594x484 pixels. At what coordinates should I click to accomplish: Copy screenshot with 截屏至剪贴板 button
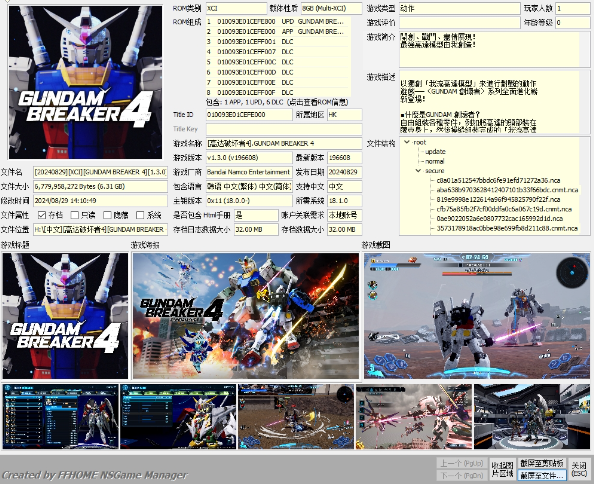(x=542, y=463)
